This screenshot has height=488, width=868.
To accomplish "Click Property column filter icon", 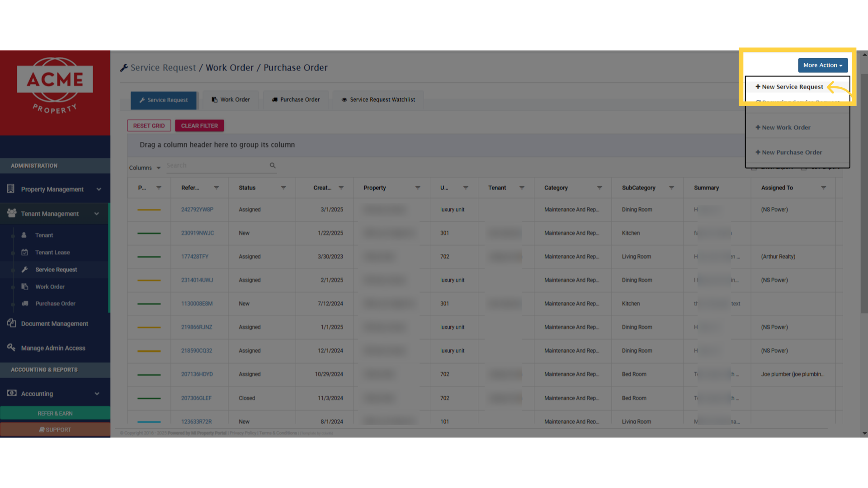I will coord(418,188).
